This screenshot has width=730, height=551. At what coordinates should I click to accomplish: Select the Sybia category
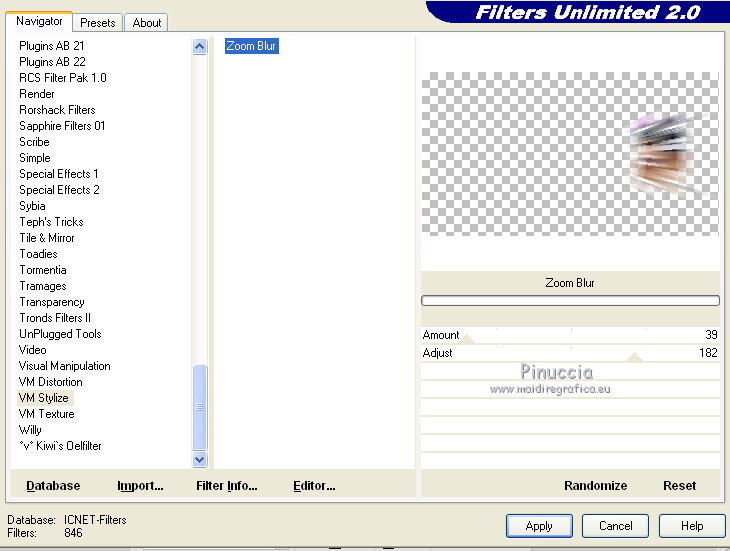coord(32,206)
